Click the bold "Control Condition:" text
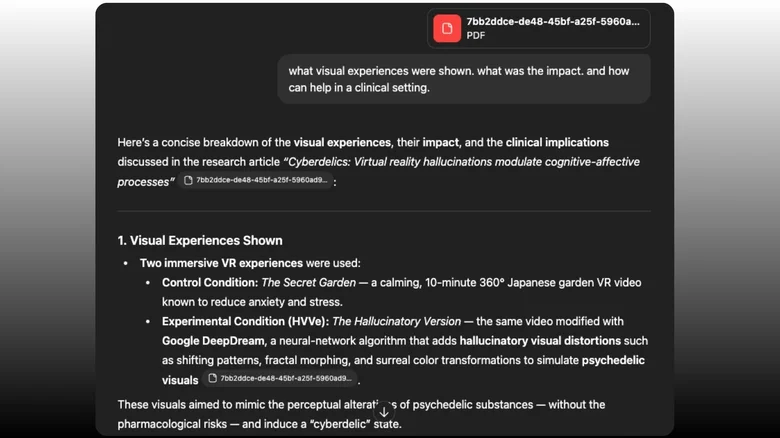Image resolution: width=780 pixels, height=438 pixels. tap(209, 283)
